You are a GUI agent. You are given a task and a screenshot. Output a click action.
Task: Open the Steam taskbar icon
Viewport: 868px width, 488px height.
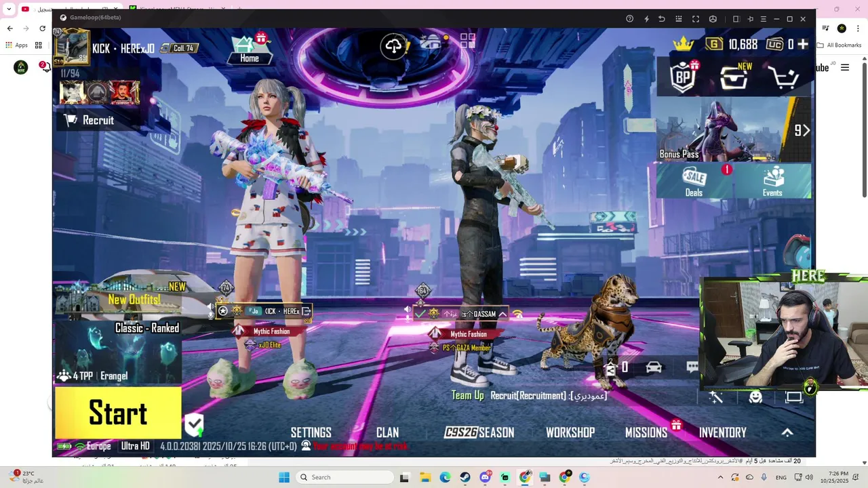(465, 477)
